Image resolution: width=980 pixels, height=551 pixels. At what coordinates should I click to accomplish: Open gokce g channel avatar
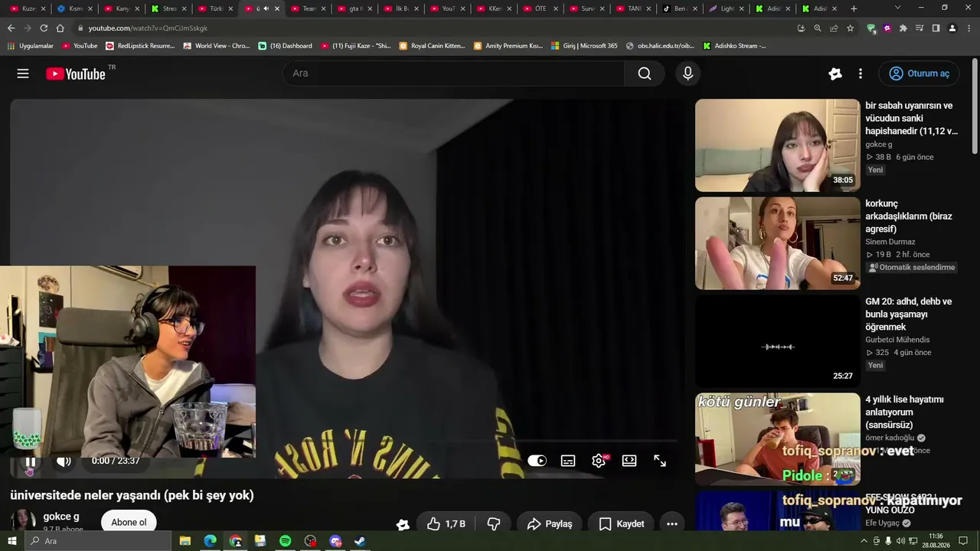tap(23, 520)
